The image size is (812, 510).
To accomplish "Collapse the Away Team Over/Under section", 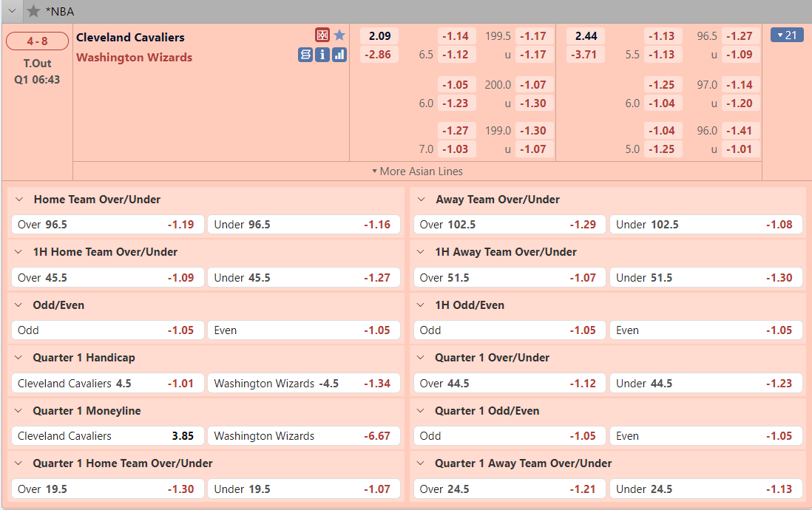I will tap(421, 200).
